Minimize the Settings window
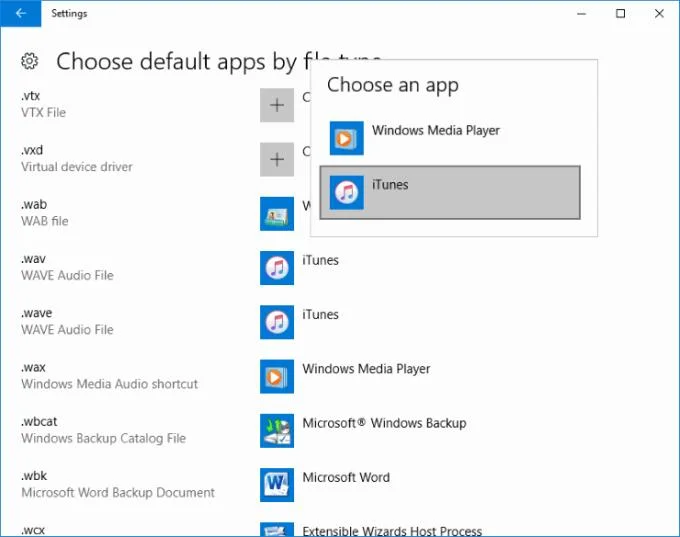 click(x=582, y=14)
